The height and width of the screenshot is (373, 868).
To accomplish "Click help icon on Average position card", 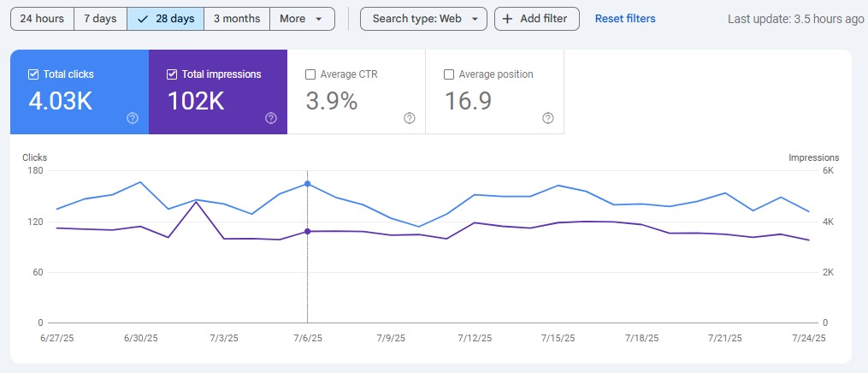I will click(x=548, y=118).
